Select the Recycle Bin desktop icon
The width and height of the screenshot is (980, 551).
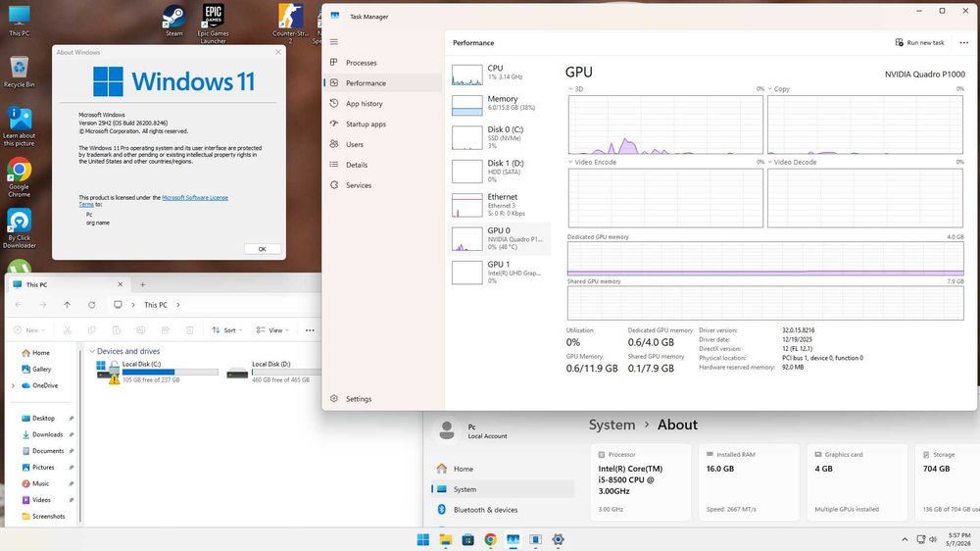[20, 72]
